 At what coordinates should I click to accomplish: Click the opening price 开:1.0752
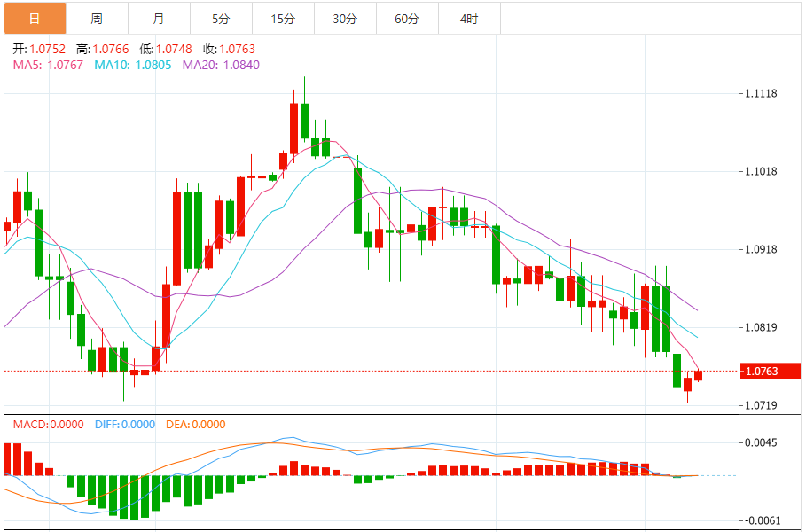tap(39, 49)
